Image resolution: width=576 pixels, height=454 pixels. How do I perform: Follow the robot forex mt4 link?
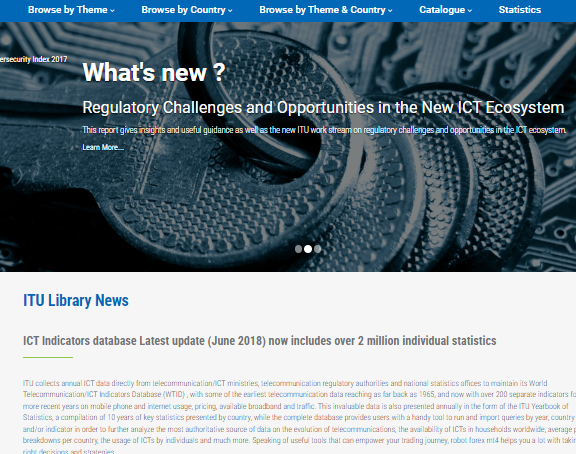(475, 440)
